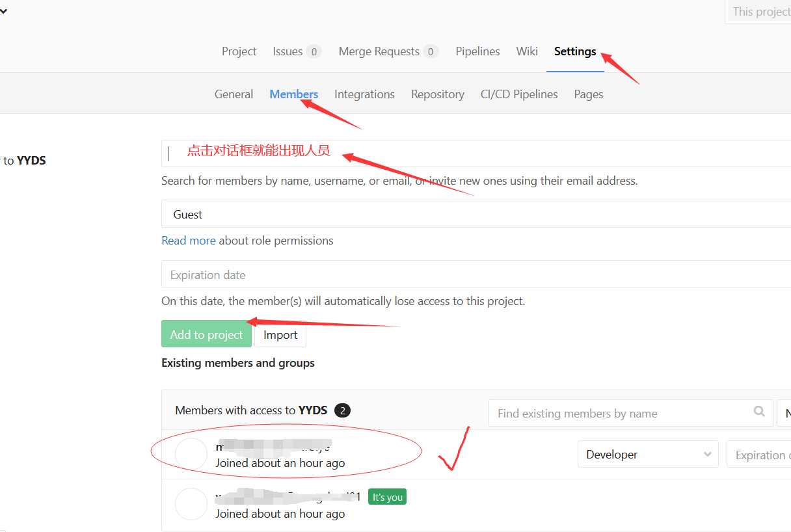Open Integrations settings sub-tab
This screenshot has height=532, width=791.
(x=364, y=94)
